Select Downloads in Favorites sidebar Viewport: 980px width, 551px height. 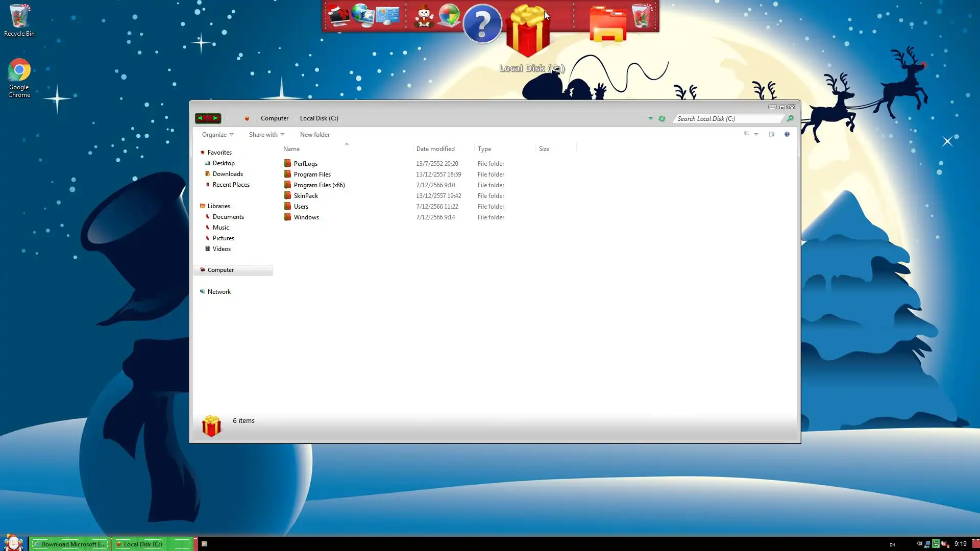[228, 174]
